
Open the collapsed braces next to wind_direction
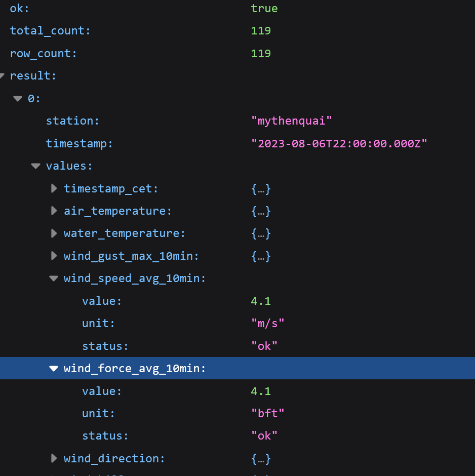point(260,458)
